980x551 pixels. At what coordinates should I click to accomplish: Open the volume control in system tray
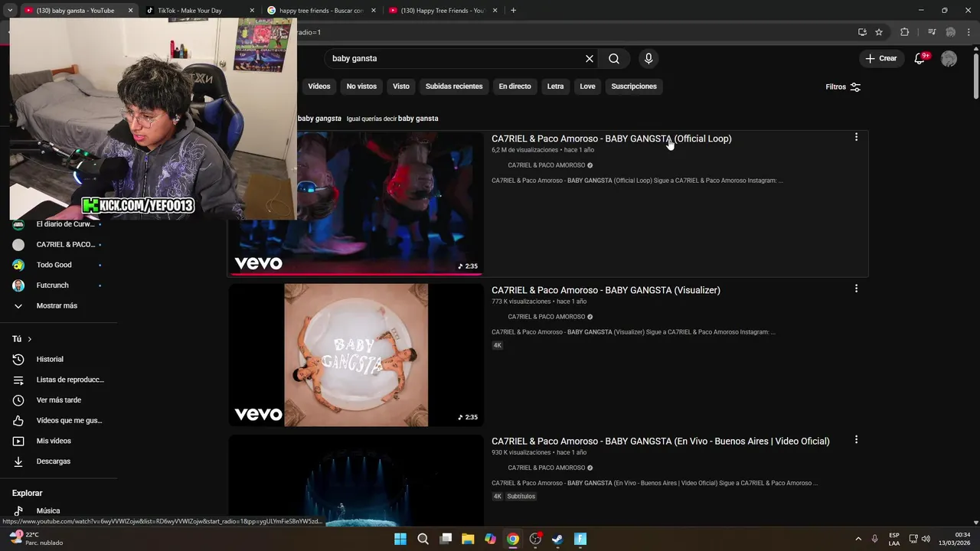[926, 539]
